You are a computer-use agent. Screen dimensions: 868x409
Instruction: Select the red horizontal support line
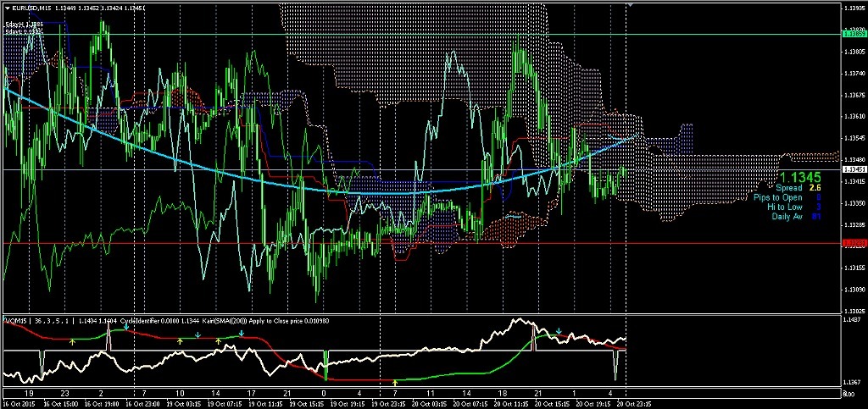point(420,243)
